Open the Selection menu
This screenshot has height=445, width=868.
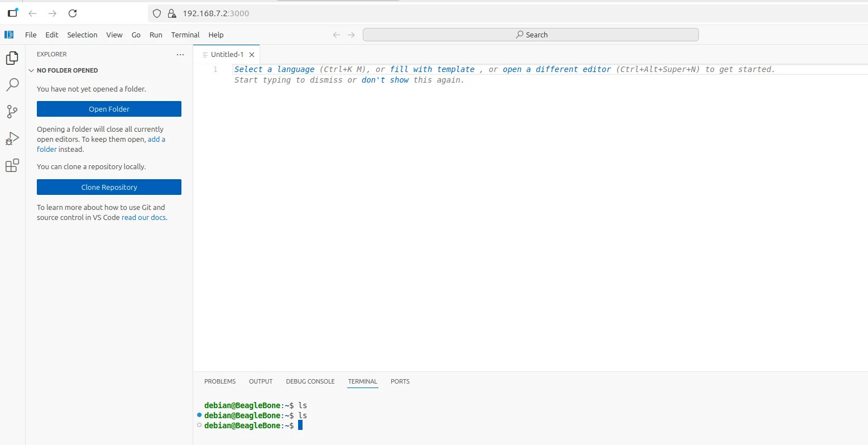pyautogui.click(x=82, y=35)
